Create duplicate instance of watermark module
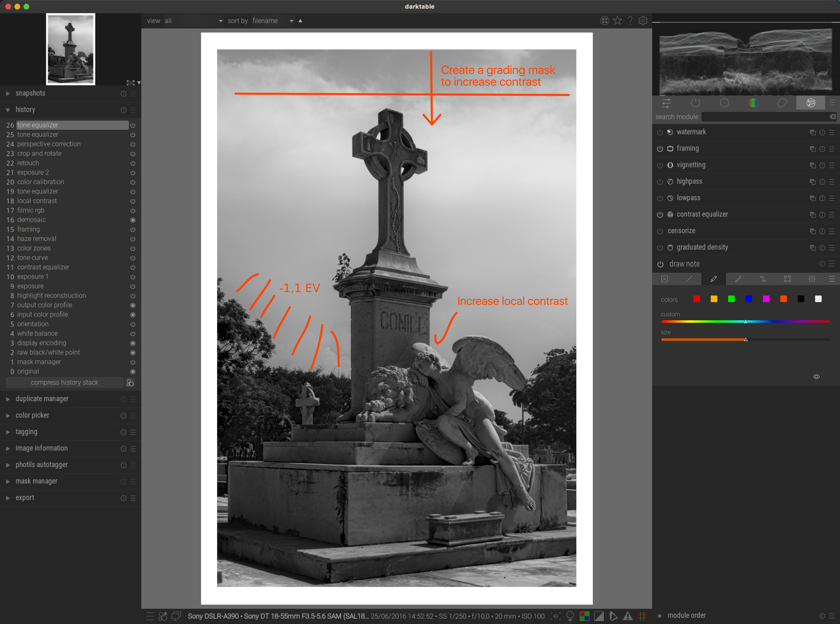This screenshot has height=624, width=840. pos(812,132)
